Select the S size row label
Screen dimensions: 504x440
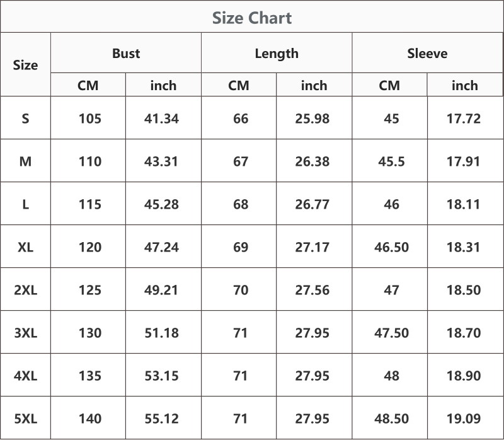(x=25, y=119)
